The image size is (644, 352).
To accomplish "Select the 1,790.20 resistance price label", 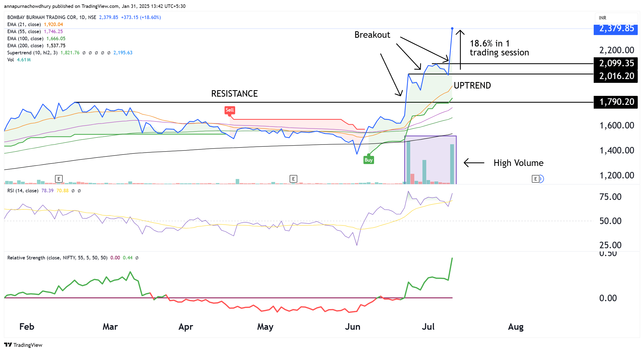I will (x=616, y=102).
